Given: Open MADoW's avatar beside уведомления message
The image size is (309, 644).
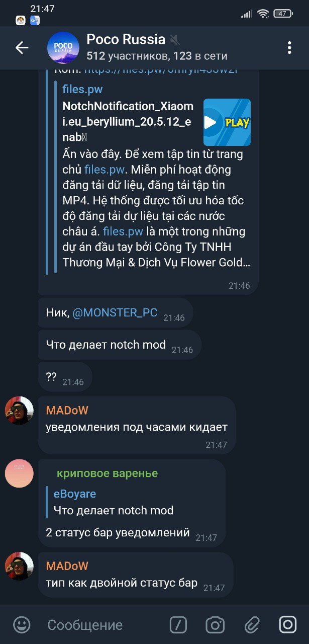Looking at the screenshot, I should click(x=19, y=411).
